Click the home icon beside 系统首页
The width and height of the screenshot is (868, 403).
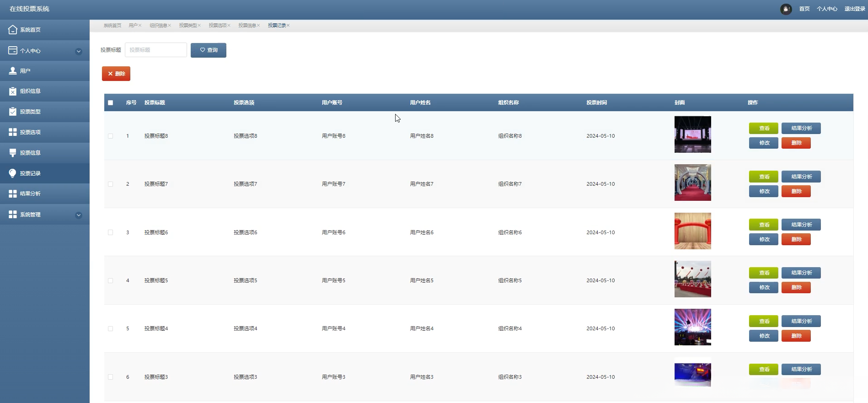(13, 30)
